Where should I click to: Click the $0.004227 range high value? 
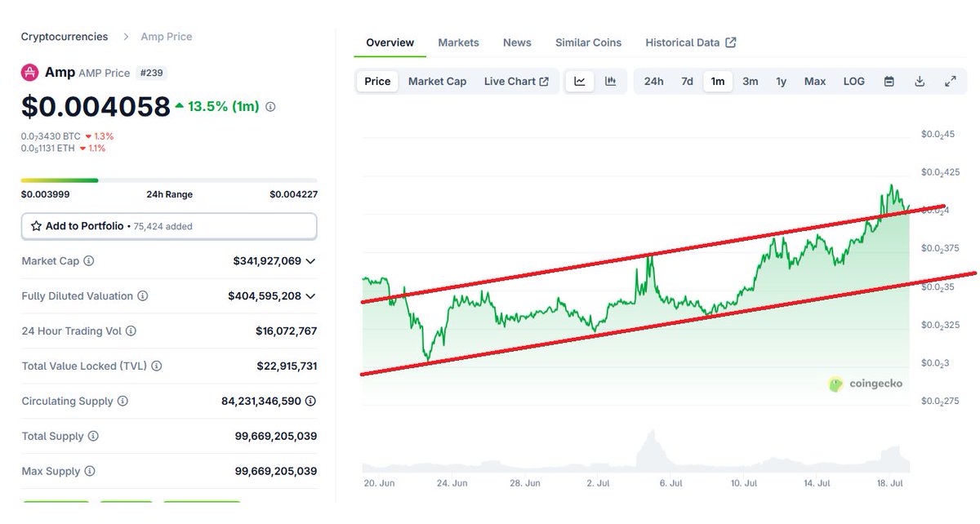tap(293, 194)
